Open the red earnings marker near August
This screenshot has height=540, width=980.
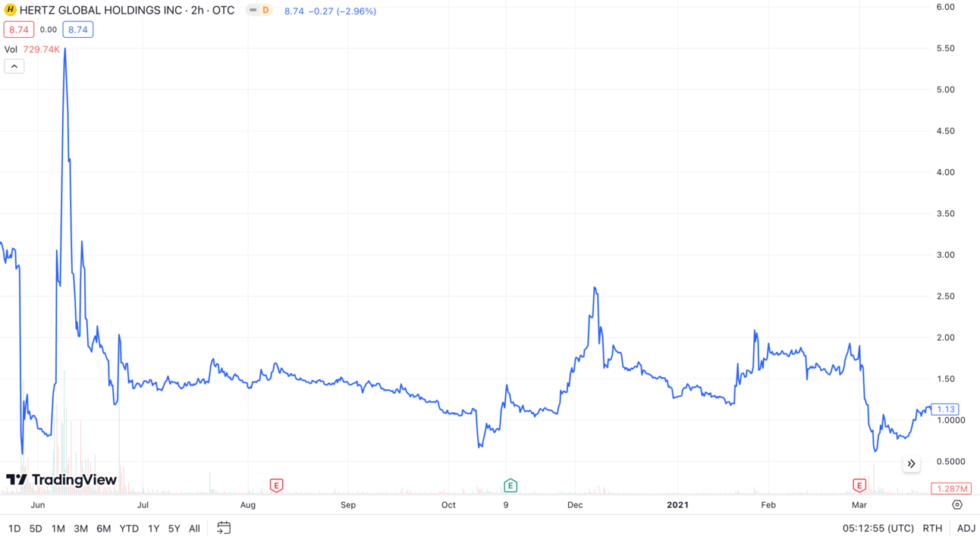(x=276, y=485)
